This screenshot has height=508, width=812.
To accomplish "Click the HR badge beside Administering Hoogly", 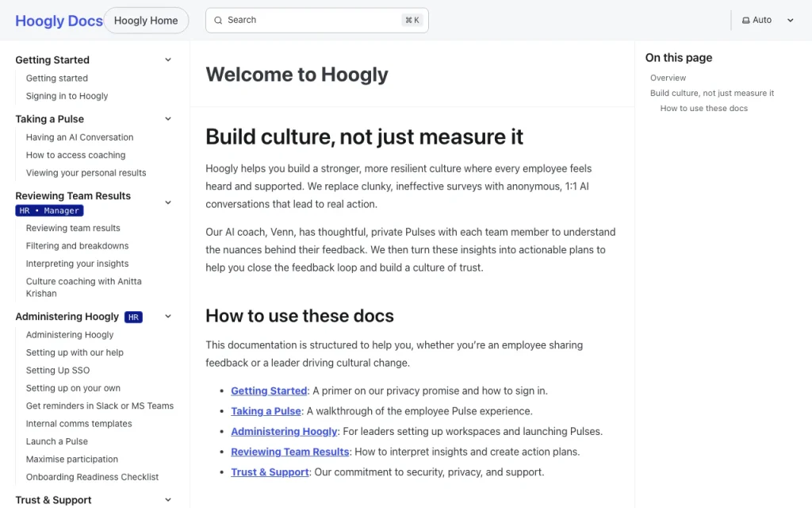I will click(133, 317).
